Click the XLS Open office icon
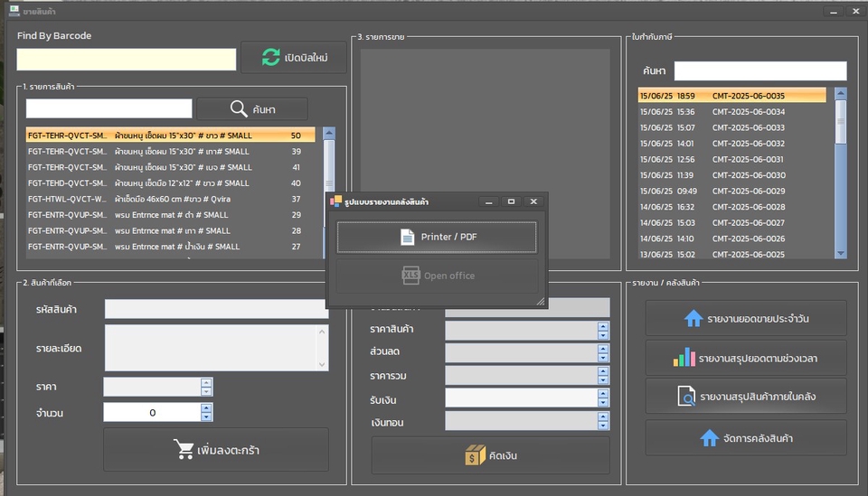This screenshot has height=496, width=868. point(411,276)
